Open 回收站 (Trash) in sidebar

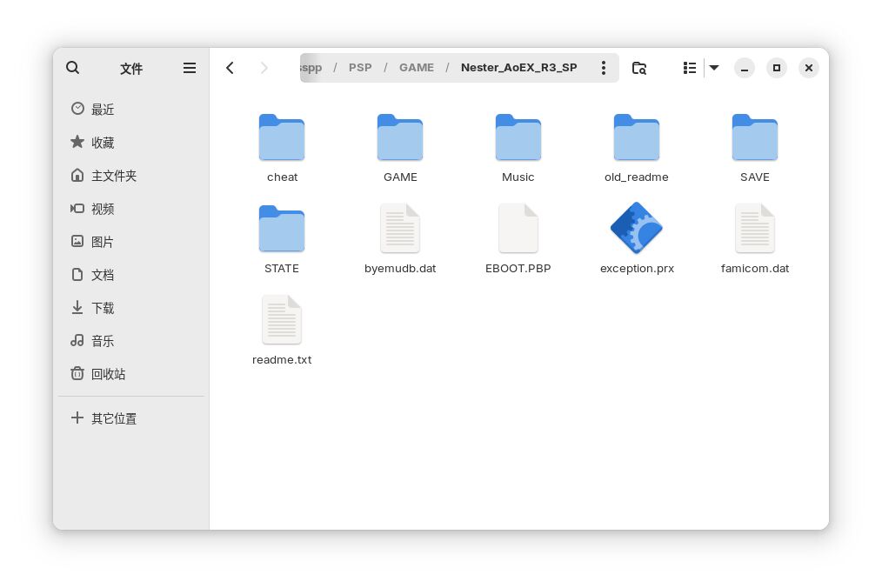tap(108, 374)
